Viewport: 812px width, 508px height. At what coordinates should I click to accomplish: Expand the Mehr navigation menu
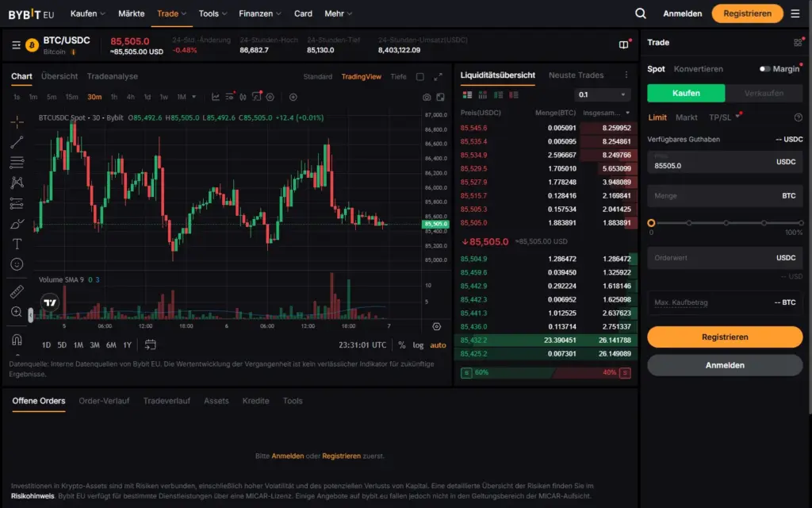click(x=338, y=13)
